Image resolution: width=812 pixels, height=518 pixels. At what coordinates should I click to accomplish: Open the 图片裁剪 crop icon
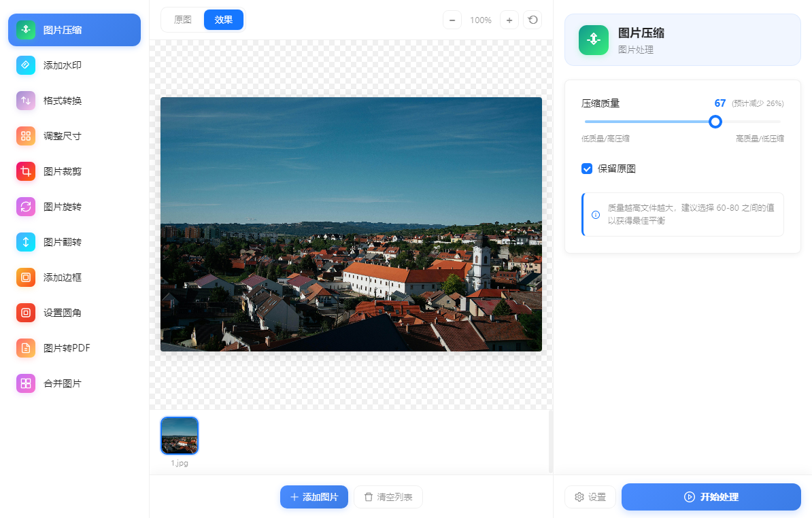[26, 171]
